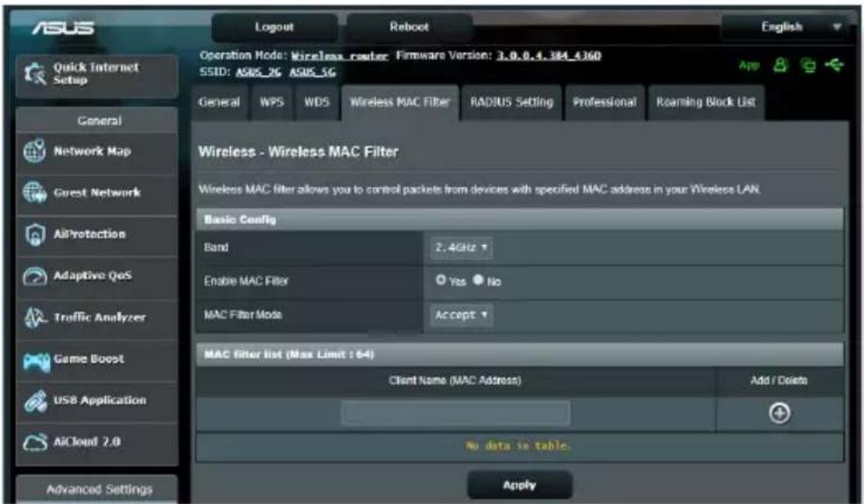Click the ASUS logo
The image size is (864, 504).
63,27
